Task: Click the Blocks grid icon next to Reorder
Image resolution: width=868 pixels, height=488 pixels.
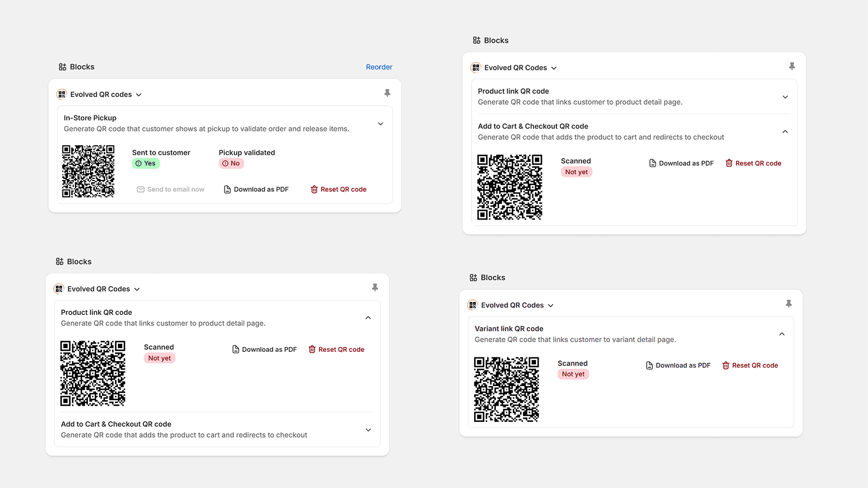Action: pyautogui.click(x=62, y=67)
